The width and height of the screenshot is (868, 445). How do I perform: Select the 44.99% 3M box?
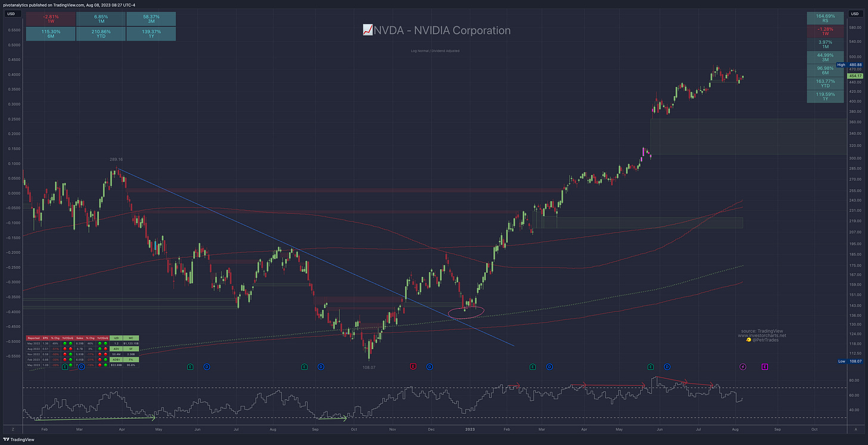pos(825,57)
